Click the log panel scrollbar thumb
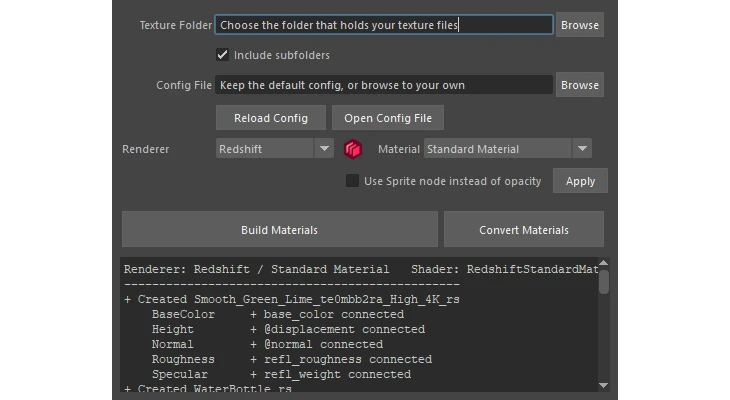 tap(604, 282)
